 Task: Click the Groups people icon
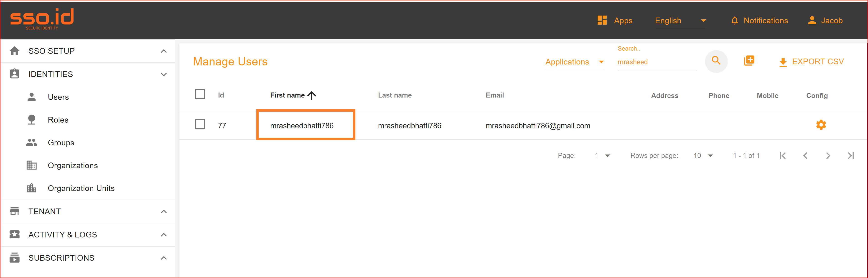[32, 142]
